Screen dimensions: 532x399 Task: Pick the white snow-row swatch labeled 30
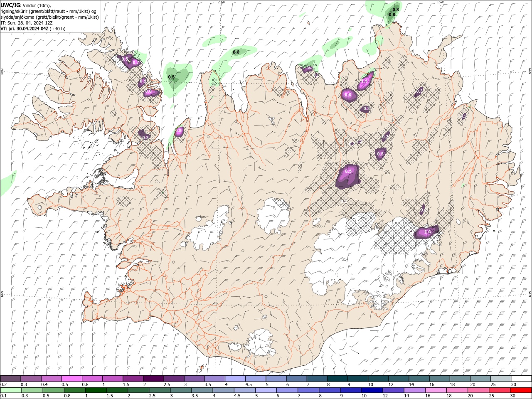pos(521,379)
